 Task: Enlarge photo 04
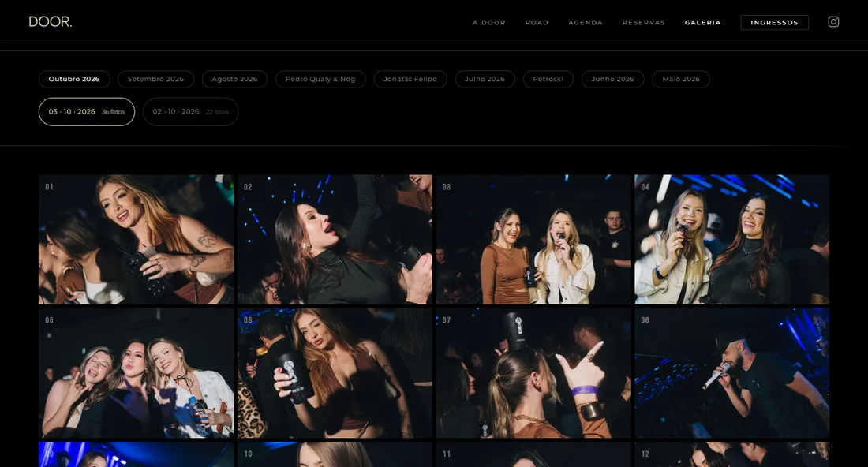pyautogui.click(x=731, y=240)
